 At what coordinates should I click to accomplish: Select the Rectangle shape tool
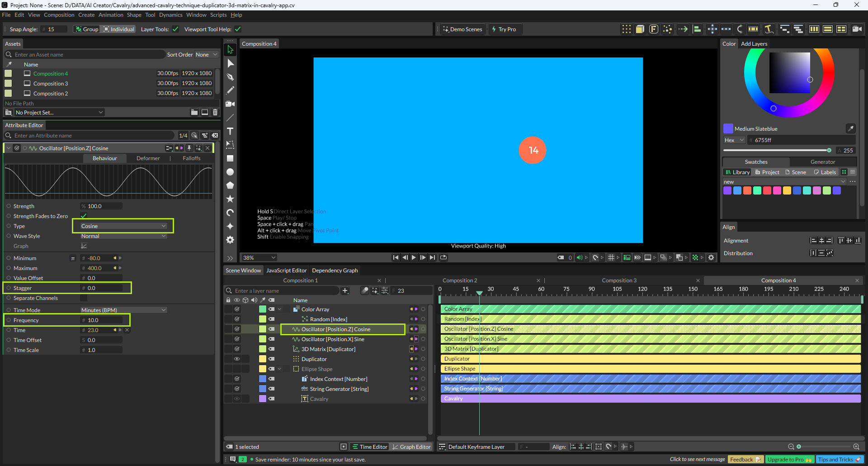[230, 158]
